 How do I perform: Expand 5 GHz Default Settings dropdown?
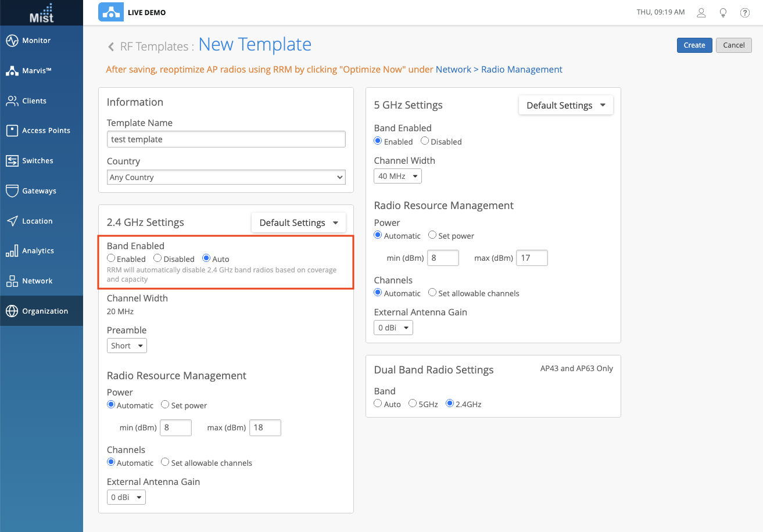click(565, 106)
